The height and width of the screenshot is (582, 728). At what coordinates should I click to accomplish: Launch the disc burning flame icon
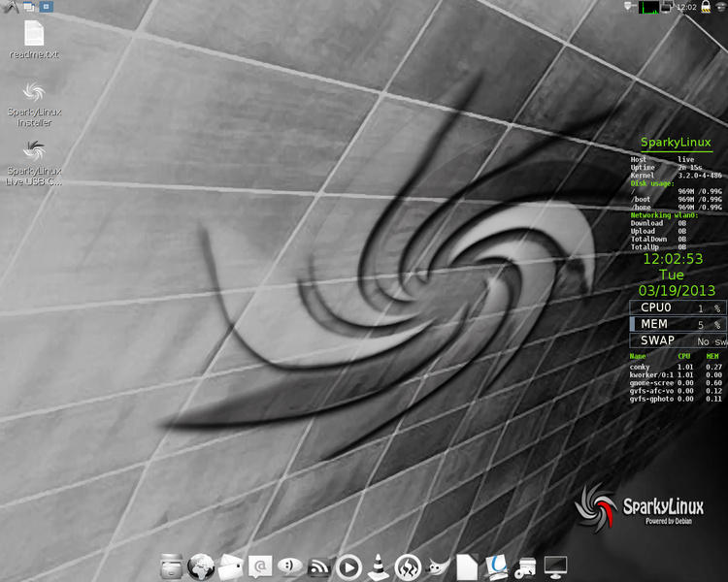click(x=408, y=567)
